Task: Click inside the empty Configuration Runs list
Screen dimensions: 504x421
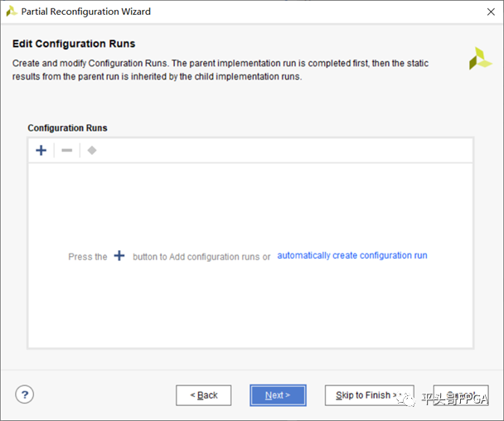Action: [250, 315]
